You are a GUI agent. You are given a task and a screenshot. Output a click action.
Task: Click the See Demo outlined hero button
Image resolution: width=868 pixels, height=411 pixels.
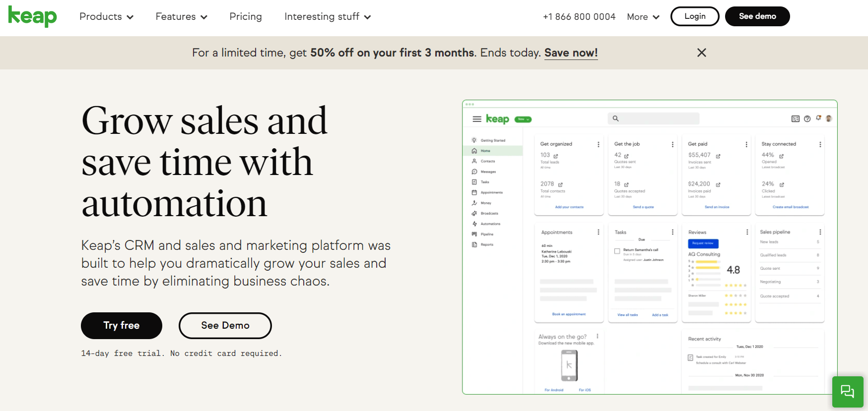click(225, 326)
